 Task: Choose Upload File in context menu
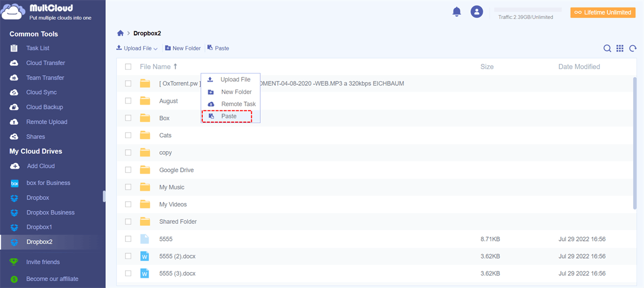[x=230, y=79]
